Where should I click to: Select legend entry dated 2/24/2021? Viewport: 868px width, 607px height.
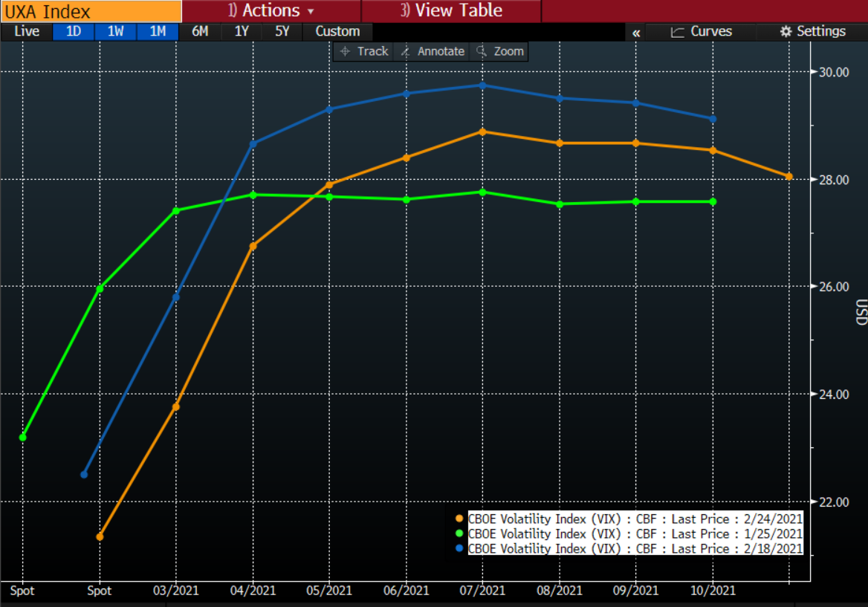pyautogui.click(x=635, y=519)
